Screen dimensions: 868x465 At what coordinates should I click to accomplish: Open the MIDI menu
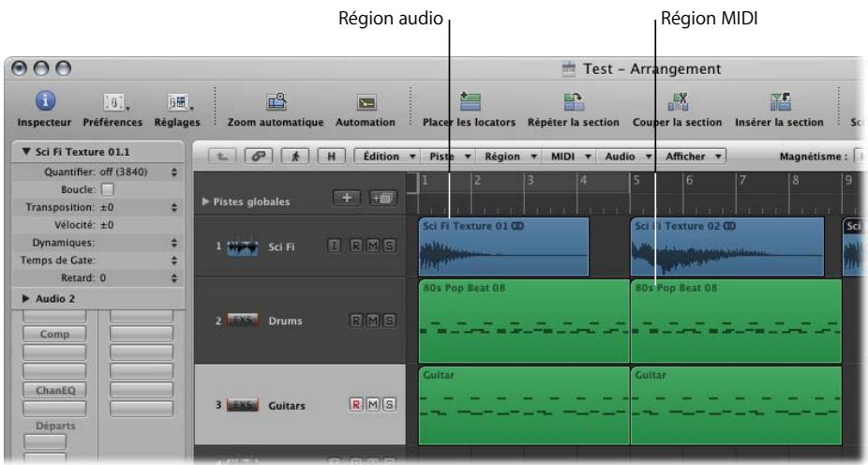tap(569, 157)
